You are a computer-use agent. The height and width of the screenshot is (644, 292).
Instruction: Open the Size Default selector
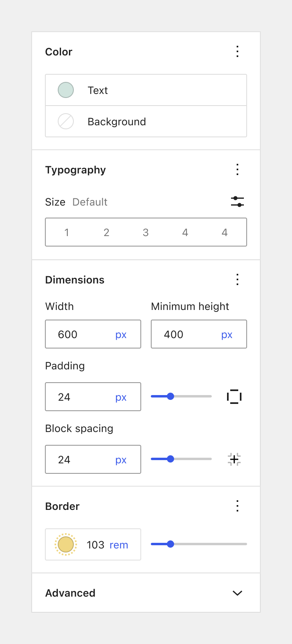(90, 202)
